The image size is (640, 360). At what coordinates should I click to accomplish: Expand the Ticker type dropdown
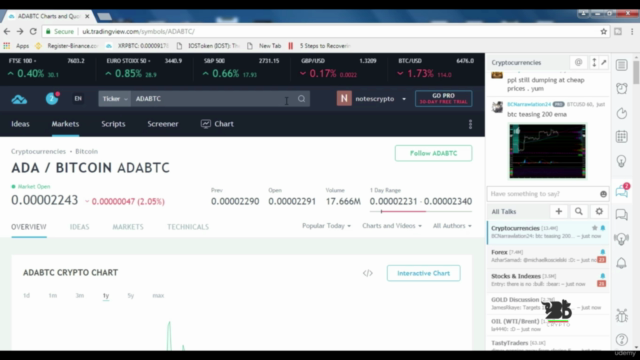(115, 99)
